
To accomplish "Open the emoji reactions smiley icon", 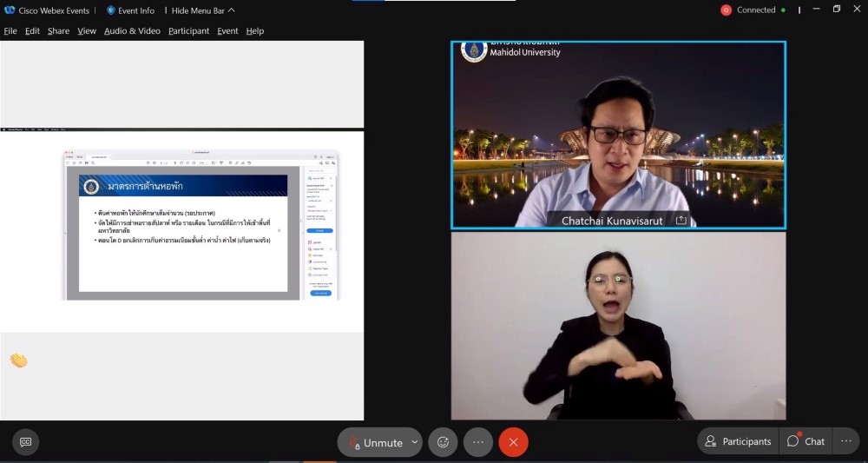I will coord(443,442).
